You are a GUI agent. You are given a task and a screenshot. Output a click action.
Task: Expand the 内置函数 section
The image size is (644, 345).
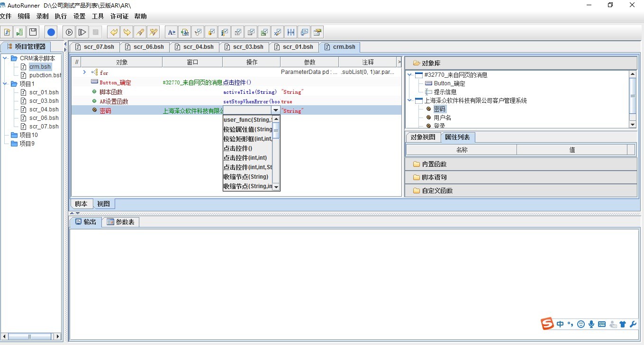click(521, 164)
